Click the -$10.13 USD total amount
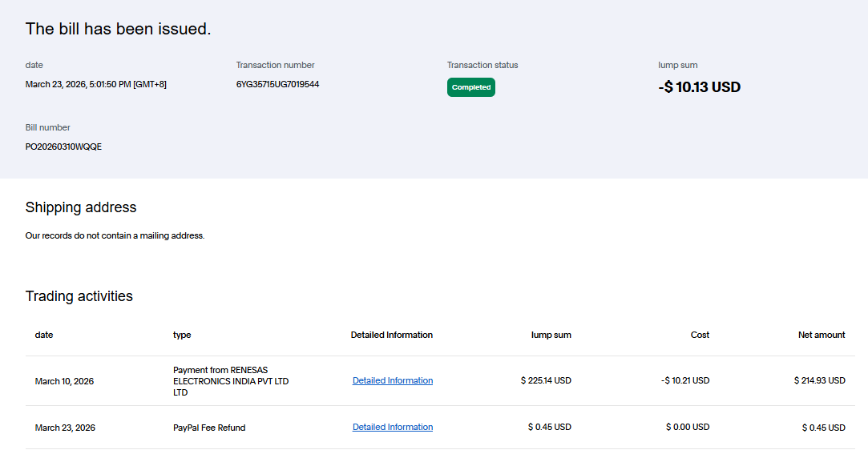 coord(699,87)
